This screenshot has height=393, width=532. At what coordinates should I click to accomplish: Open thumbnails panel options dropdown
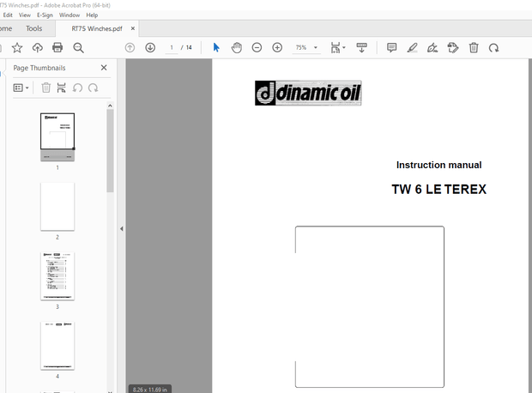pos(21,88)
